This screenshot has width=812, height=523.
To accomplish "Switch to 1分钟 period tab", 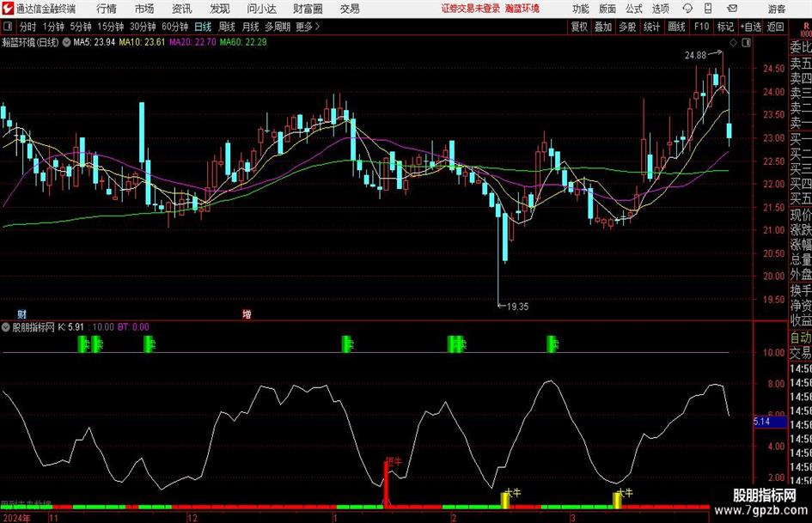I will [53, 27].
